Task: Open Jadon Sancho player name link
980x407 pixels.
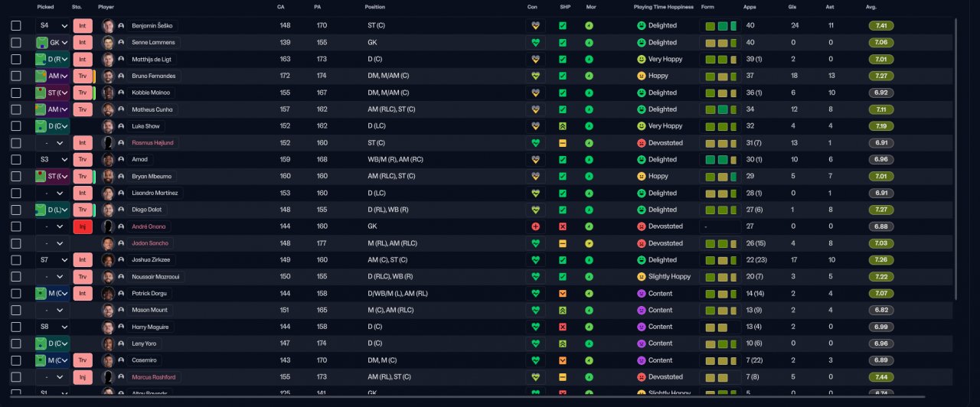Action: coord(150,243)
